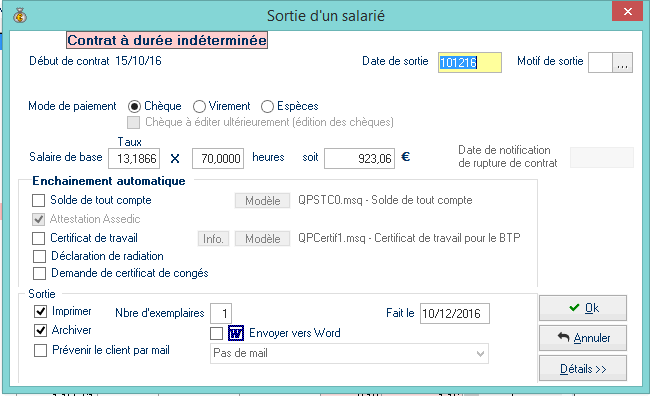Viewport: 650px width, 396px height.
Task: Open the Pas de mail dropdown
Action: [x=349, y=354]
